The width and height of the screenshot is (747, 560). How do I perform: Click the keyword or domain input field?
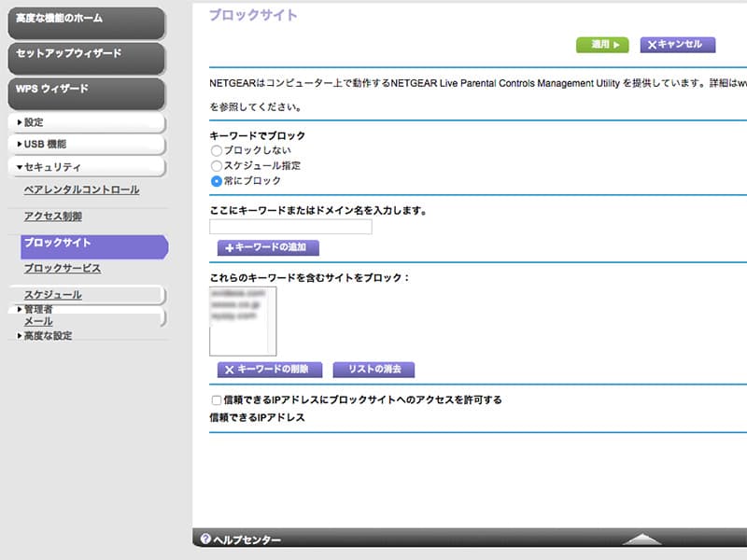tap(290, 227)
